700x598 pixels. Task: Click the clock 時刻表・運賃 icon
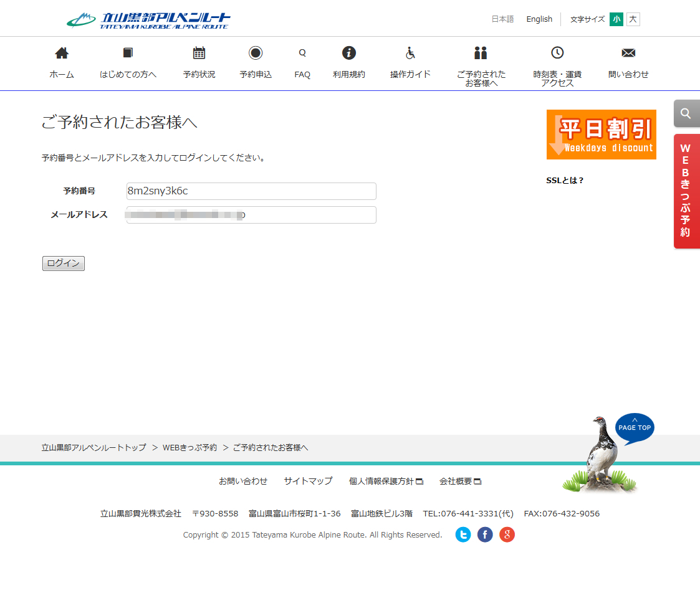(557, 54)
